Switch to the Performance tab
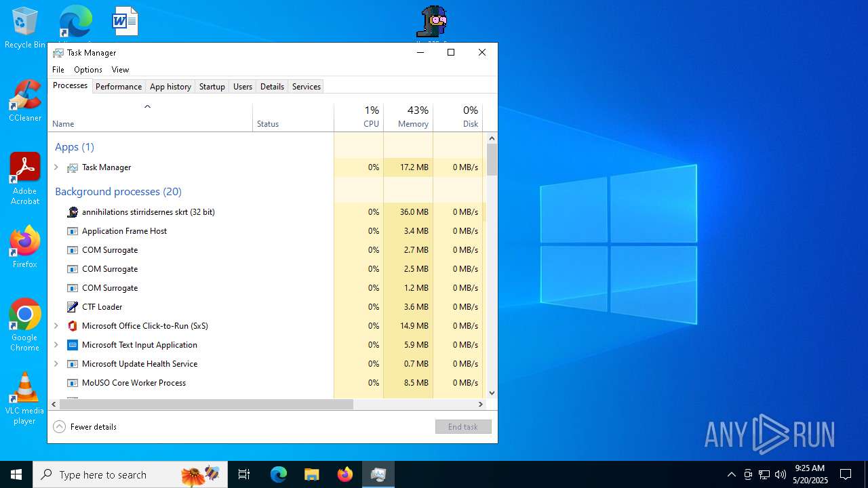 click(x=119, y=87)
